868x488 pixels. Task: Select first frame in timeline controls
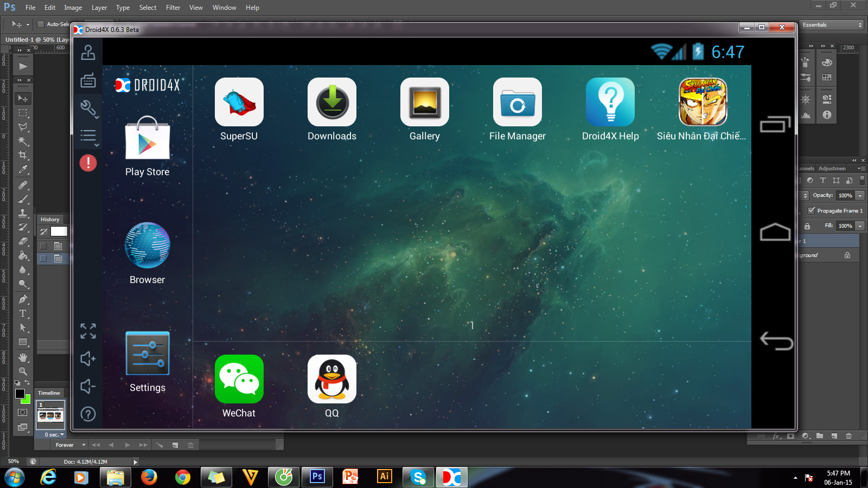[x=96, y=445]
